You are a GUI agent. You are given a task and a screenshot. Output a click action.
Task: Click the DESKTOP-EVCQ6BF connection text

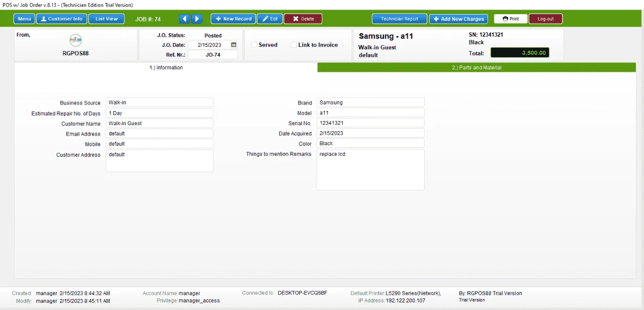(302, 293)
